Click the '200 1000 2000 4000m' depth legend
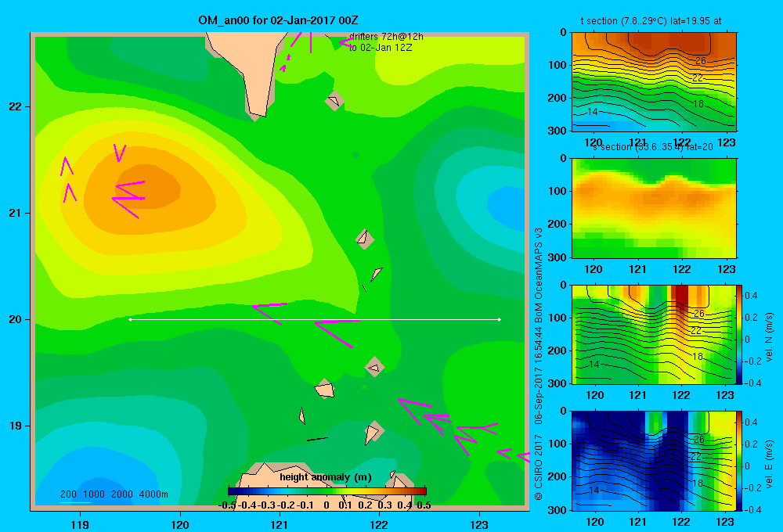The width and height of the screenshot is (783, 532). point(114,494)
